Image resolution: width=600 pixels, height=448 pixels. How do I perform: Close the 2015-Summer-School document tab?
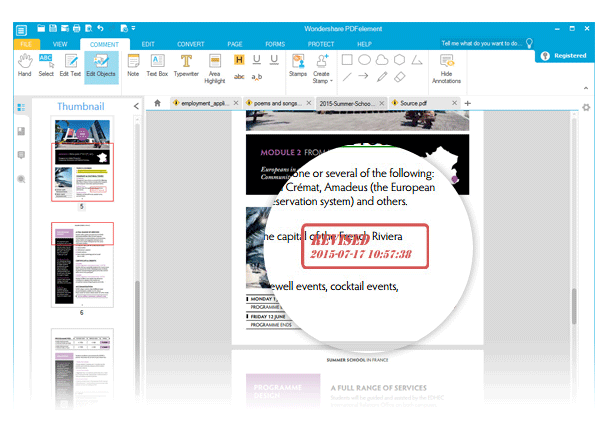382,103
